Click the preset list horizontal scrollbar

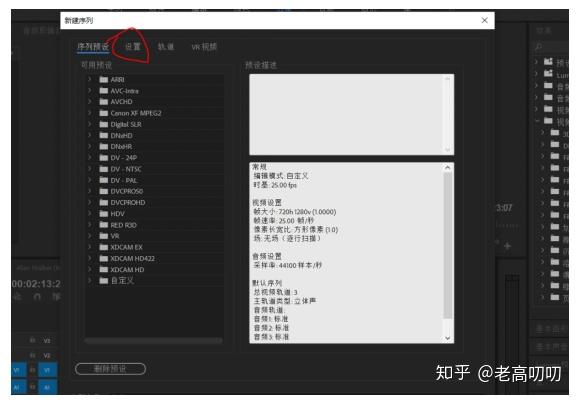tap(153, 341)
